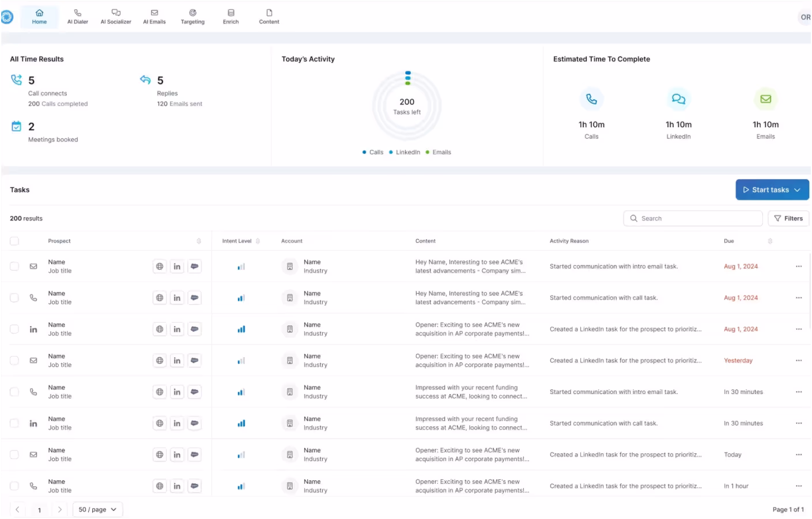Viewport: 812px width, 519px height.
Task: Click the Calls legend dot in Today's Activity
Action: pyautogui.click(x=364, y=152)
